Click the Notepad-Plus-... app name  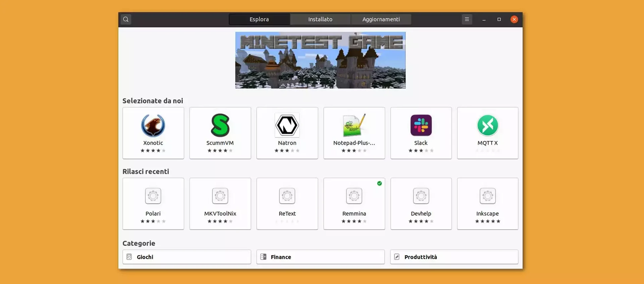coord(354,143)
